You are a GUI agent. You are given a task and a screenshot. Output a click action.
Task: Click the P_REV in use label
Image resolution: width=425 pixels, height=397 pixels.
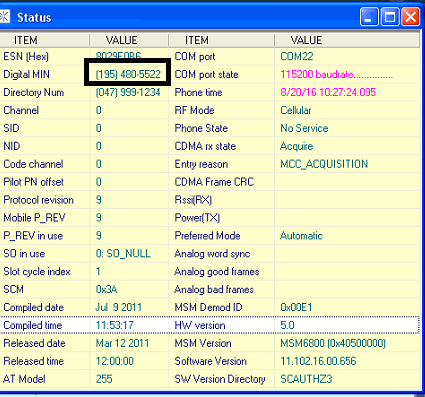click(x=33, y=236)
